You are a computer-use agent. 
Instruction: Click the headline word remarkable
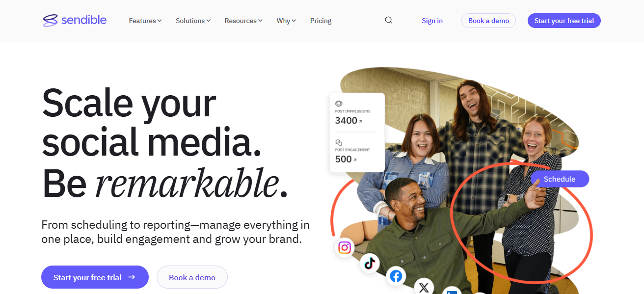tap(187, 183)
